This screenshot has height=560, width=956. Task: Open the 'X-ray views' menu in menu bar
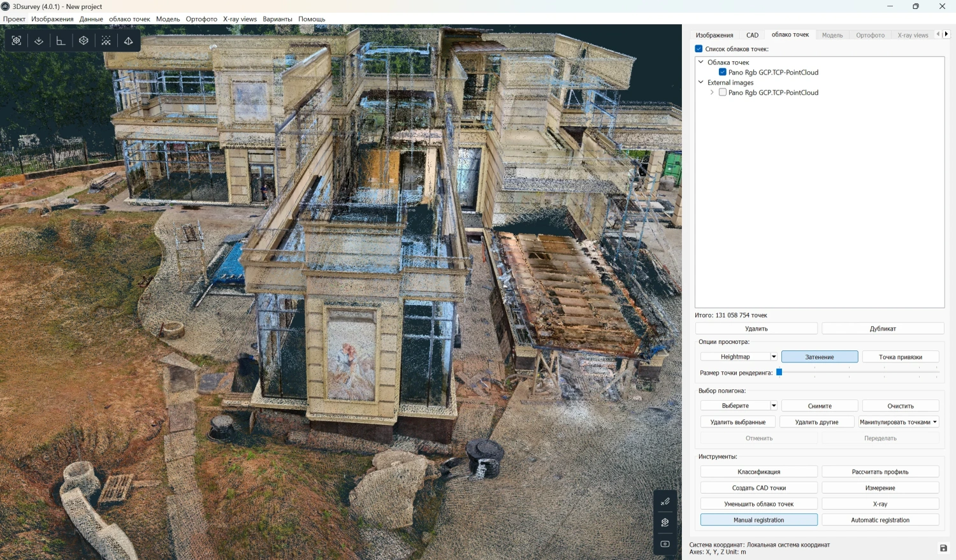[x=240, y=19]
